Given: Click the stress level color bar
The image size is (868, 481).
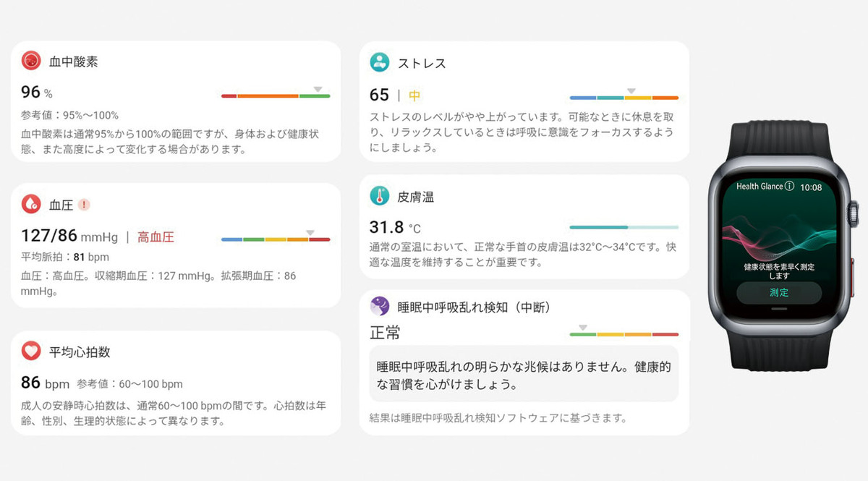Looking at the screenshot, I should 624,97.
